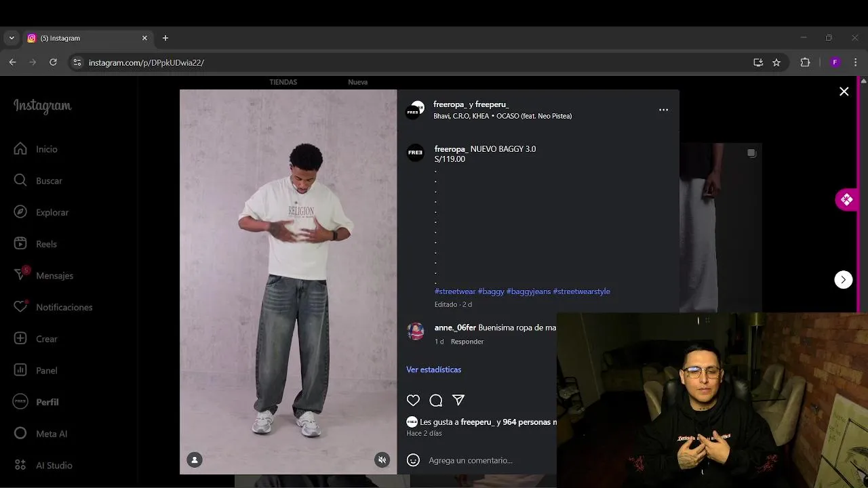Click the #streetwear hashtag
868x488 pixels.
455,291
